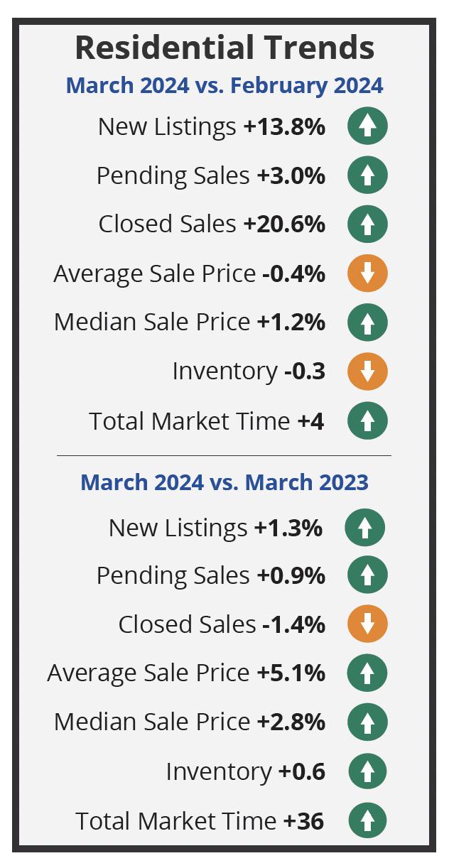Screen dimensions: 449x868
Task: Select the green arrow beside Closed Sales +20.6%
Action: pos(367,224)
